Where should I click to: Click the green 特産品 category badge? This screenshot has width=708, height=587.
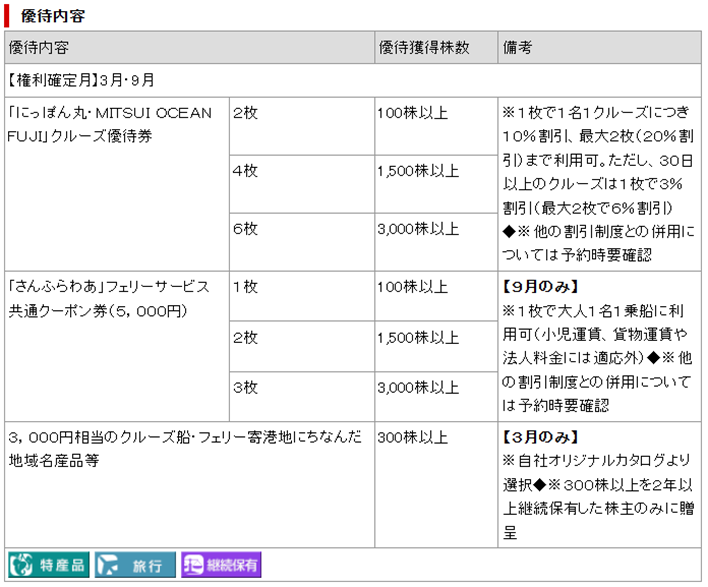(x=49, y=565)
